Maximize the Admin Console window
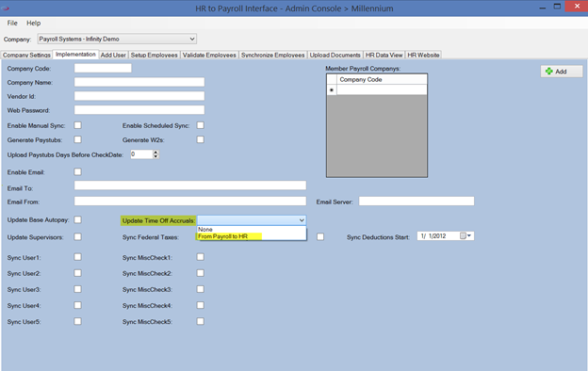The width and height of the screenshot is (588, 371). tap(557, 7)
